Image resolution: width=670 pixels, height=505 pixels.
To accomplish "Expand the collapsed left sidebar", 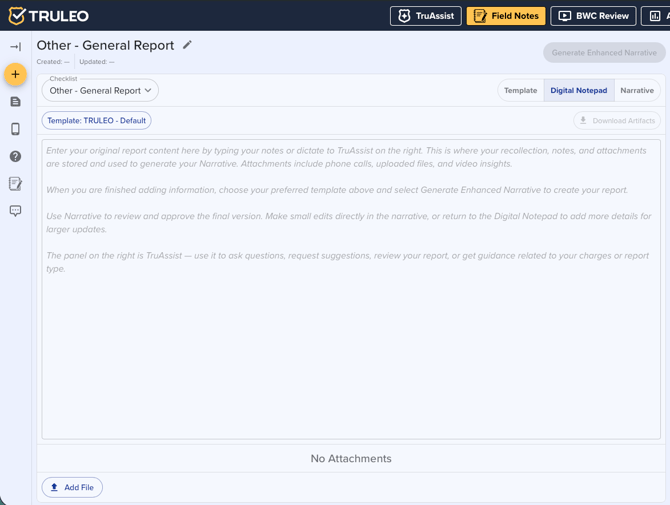I will coord(15,47).
